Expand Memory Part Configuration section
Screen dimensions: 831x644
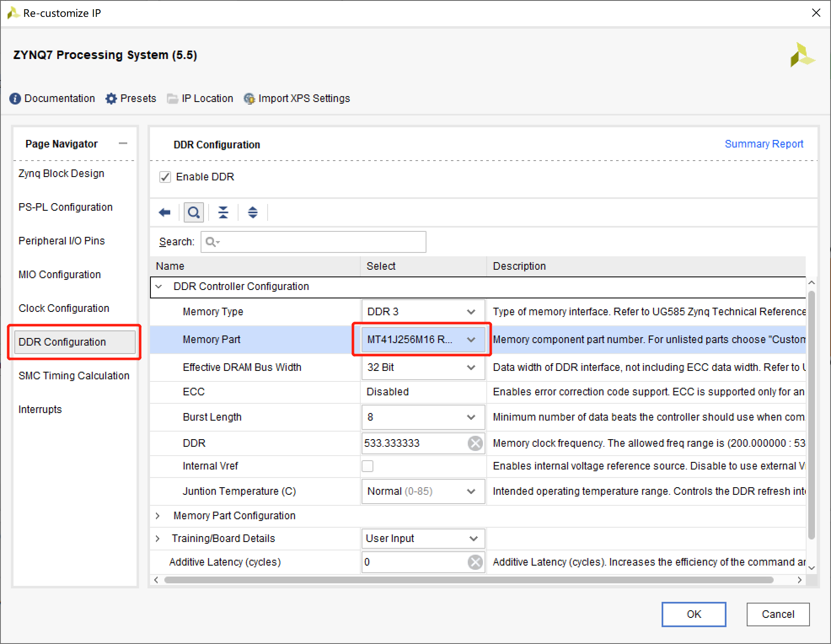click(x=158, y=516)
